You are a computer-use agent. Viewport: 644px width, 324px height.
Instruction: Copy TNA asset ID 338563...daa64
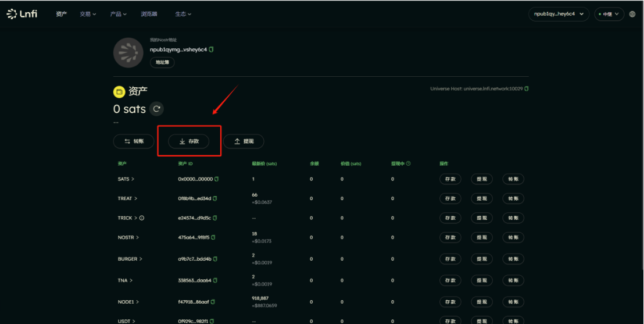click(215, 280)
